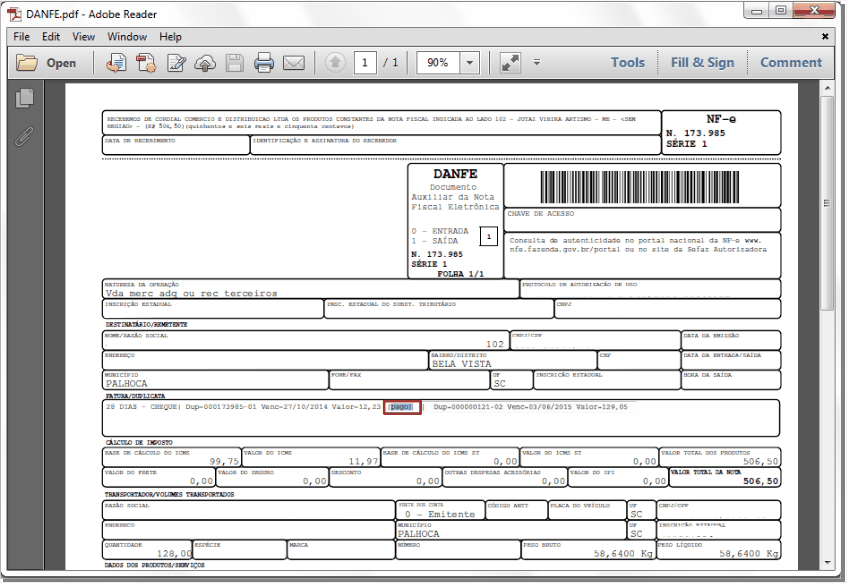The height and width of the screenshot is (583, 847).
Task: Open the Fill & Sign pane
Action: 702,63
